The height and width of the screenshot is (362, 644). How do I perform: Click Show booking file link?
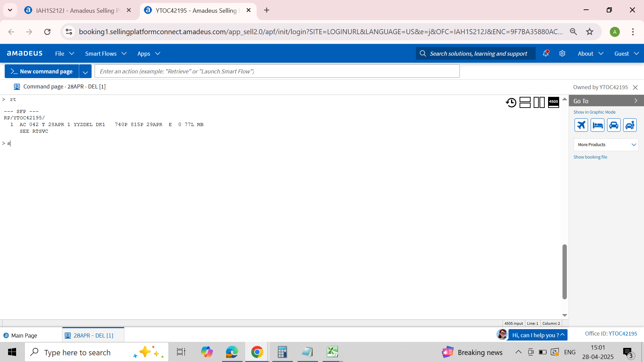pos(590,157)
